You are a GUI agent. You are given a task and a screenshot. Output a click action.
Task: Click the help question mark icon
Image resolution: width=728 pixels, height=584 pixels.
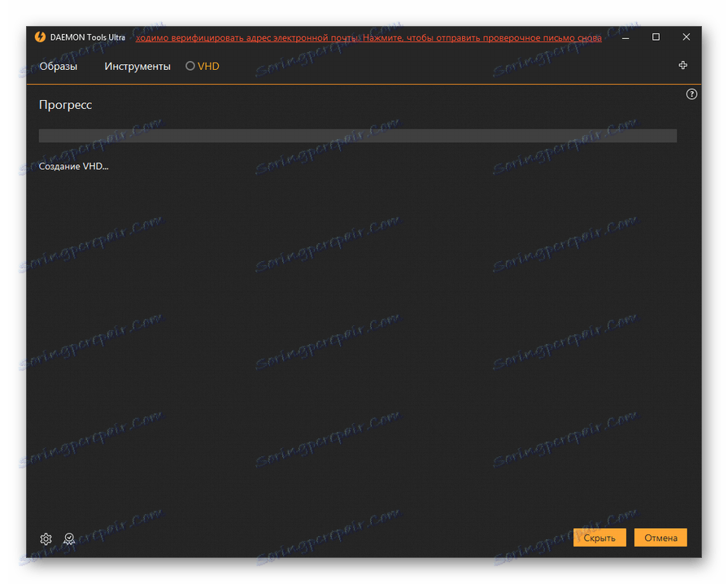tap(691, 94)
